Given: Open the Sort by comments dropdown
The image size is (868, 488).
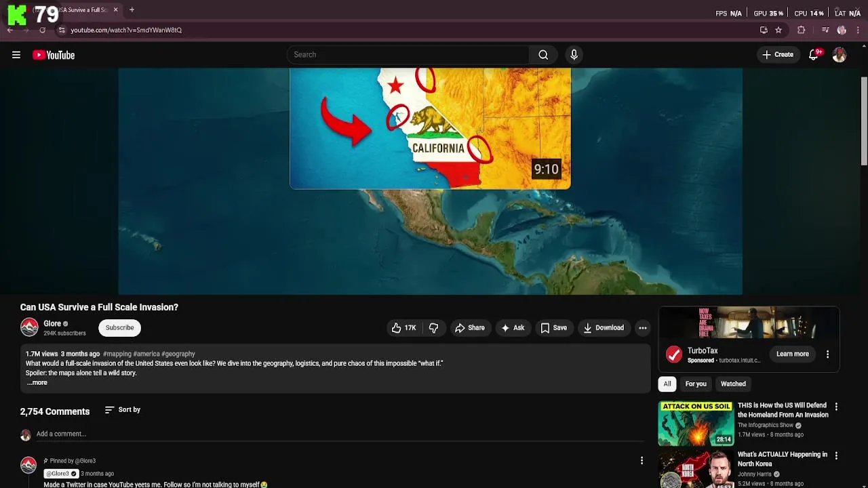Looking at the screenshot, I should point(123,410).
